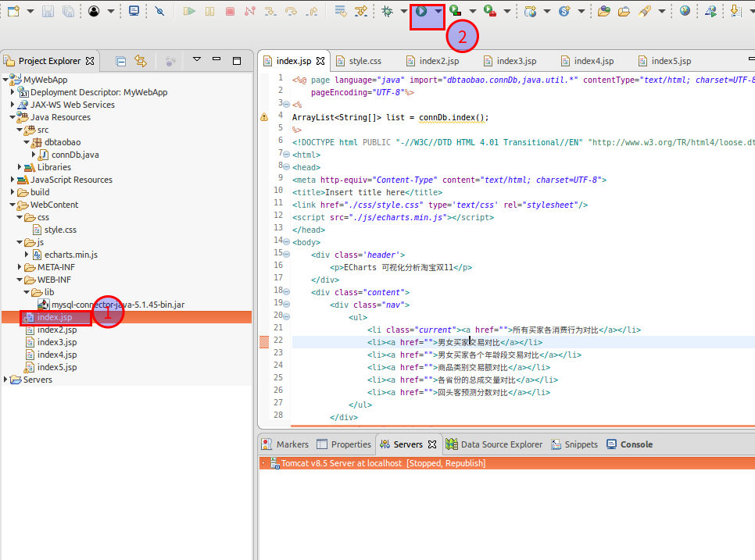Collapse the body tag fold on line 14
The height and width of the screenshot is (560, 755).
click(286, 242)
